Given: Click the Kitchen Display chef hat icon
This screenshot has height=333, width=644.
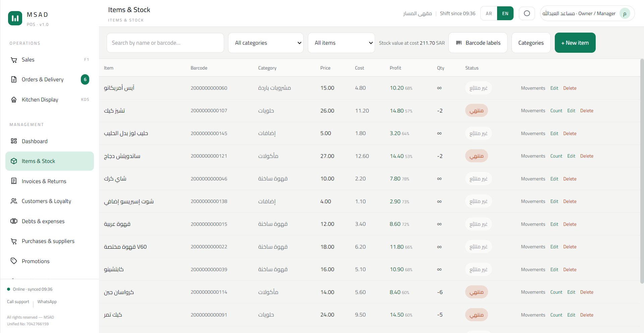Looking at the screenshot, I should tap(14, 100).
